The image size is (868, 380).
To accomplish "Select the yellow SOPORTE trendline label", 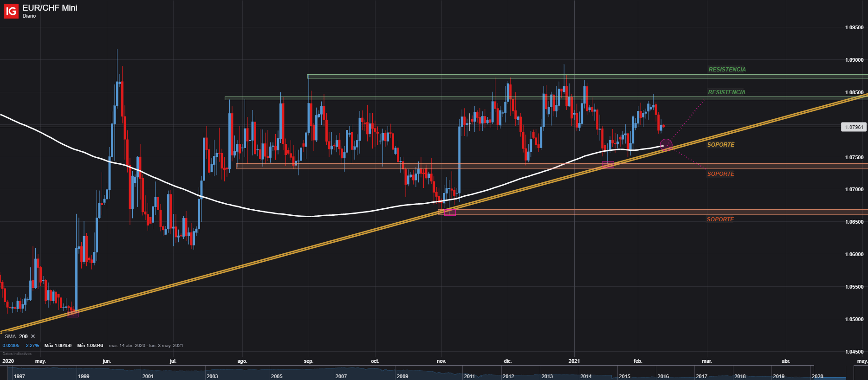I will tap(720, 145).
